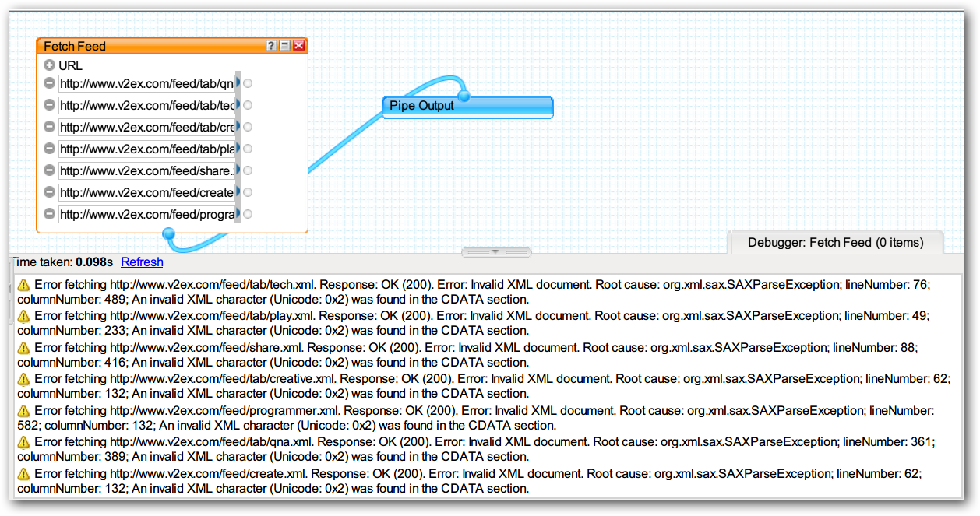The height and width of the screenshot is (516, 980).
Task: Click the minus icon next to feed/share URL
Action: (x=49, y=170)
